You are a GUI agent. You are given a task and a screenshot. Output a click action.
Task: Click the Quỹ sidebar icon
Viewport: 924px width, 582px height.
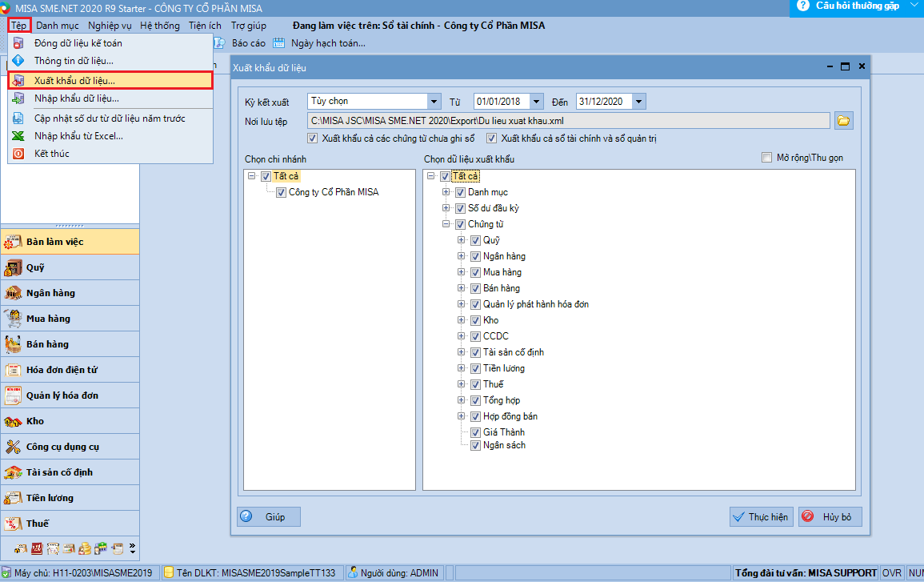(13, 267)
